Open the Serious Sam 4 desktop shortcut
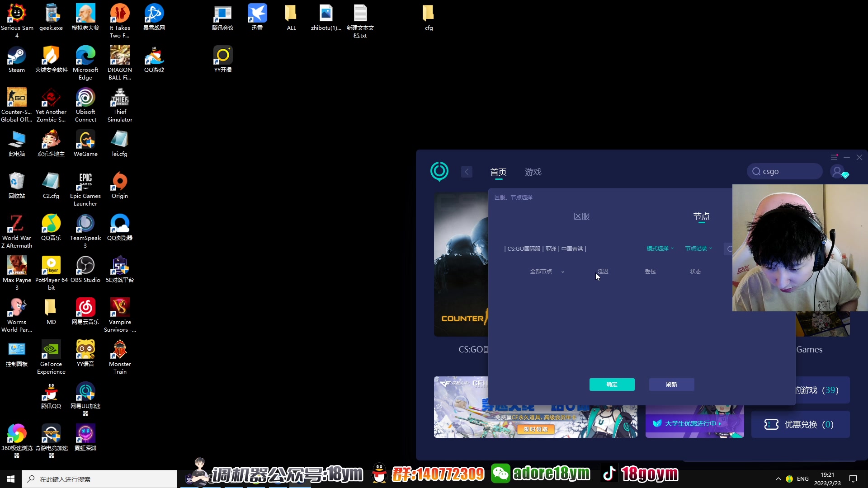Image resolution: width=868 pixels, height=488 pixels. pyautogui.click(x=17, y=21)
